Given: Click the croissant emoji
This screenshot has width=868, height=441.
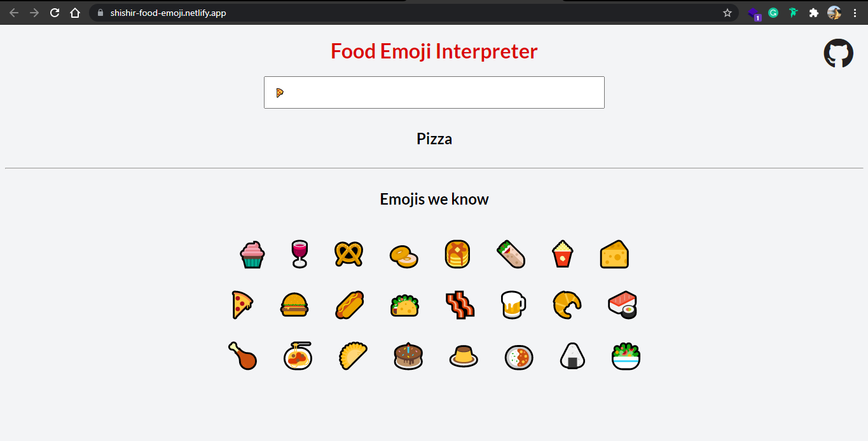Looking at the screenshot, I should click(x=566, y=304).
